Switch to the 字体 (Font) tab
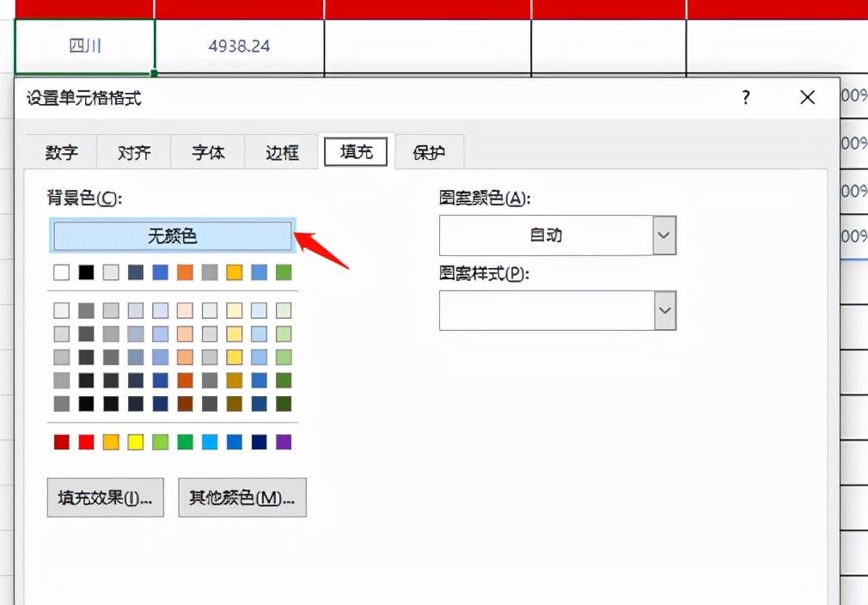Viewport: 868px width, 605px height. click(207, 152)
